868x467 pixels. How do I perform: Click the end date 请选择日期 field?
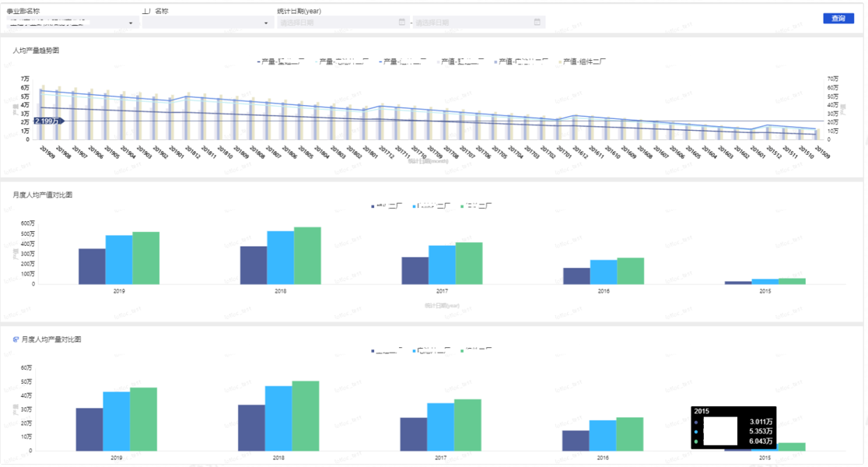pos(479,22)
